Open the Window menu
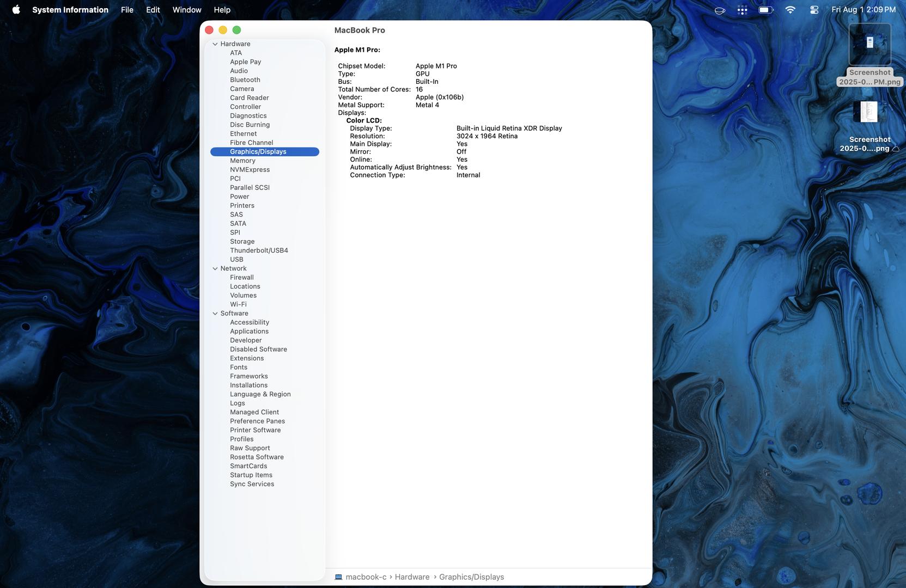Image resolution: width=906 pixels, height=588 pixels. pos(187,10)
